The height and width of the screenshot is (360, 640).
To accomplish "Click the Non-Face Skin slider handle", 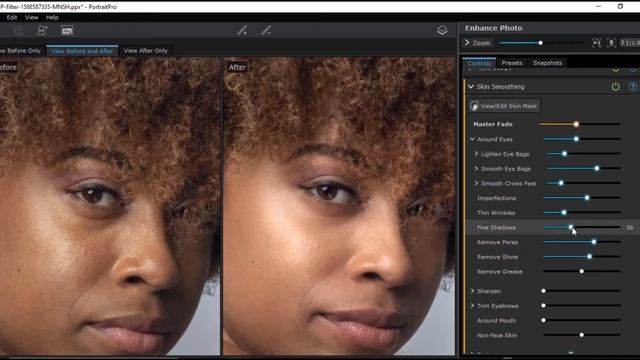I will coord(582,335).
